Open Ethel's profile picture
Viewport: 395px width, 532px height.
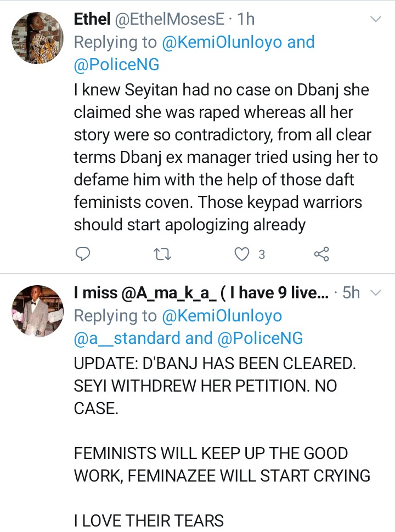[x=37, y=37]
